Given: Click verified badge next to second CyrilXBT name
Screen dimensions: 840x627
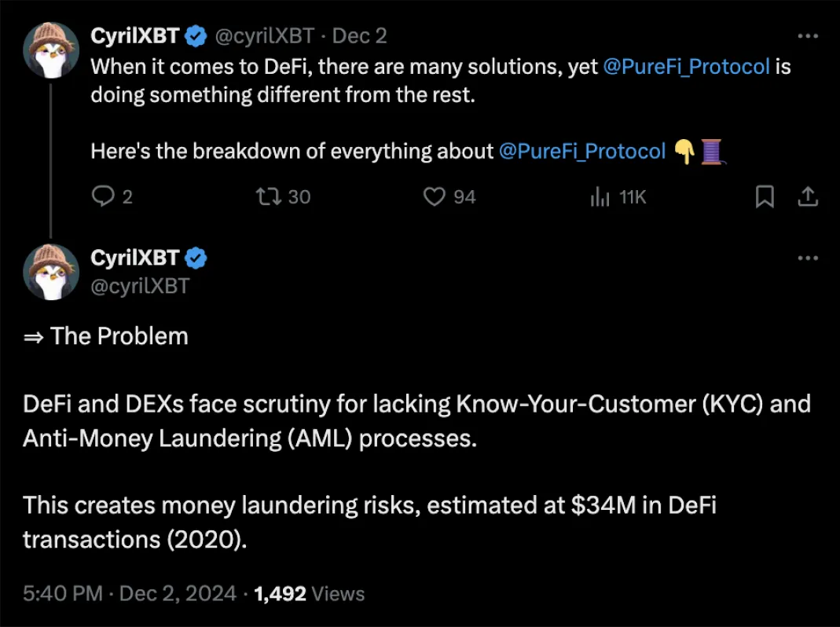Looking at the screenshot, I should pyautogui.click(x=196, y=258).
